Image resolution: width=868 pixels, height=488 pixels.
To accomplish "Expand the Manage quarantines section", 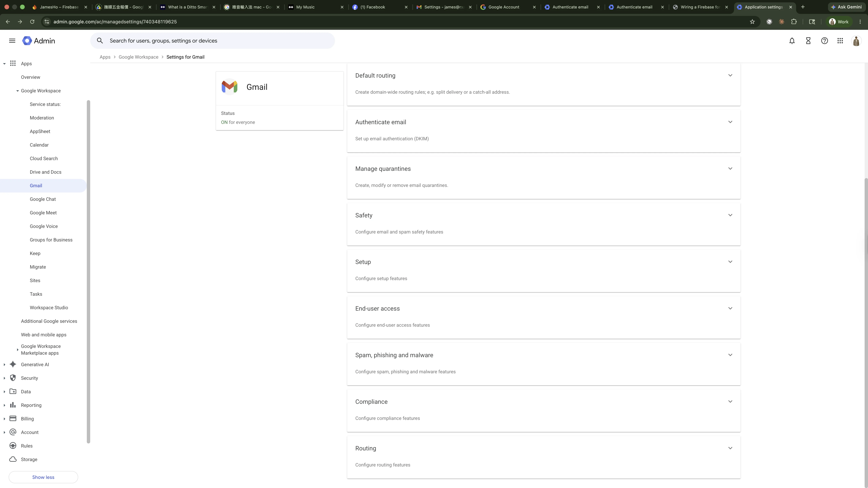I will tap(730, 168).
